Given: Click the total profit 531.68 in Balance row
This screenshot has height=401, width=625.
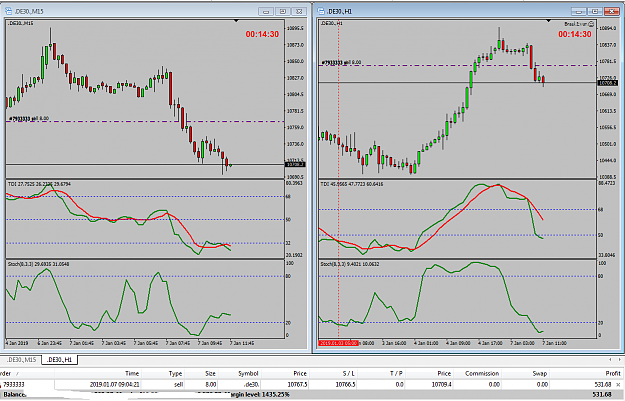Looking at the screenshot, I should (602, 395).
